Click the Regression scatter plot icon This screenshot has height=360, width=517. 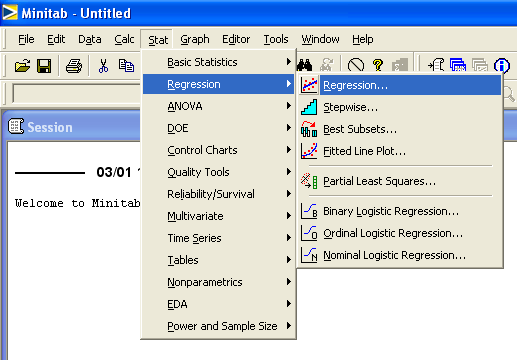(309, 85)
